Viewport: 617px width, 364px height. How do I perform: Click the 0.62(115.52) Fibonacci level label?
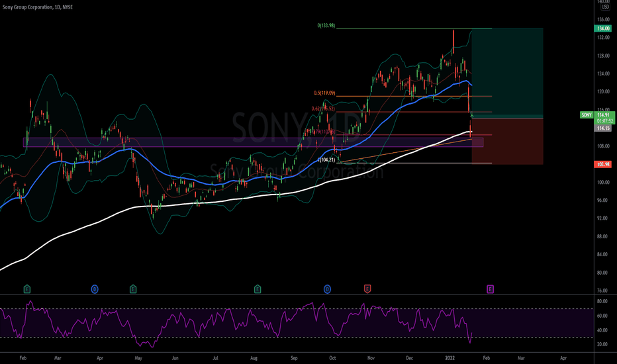[323, 109]
